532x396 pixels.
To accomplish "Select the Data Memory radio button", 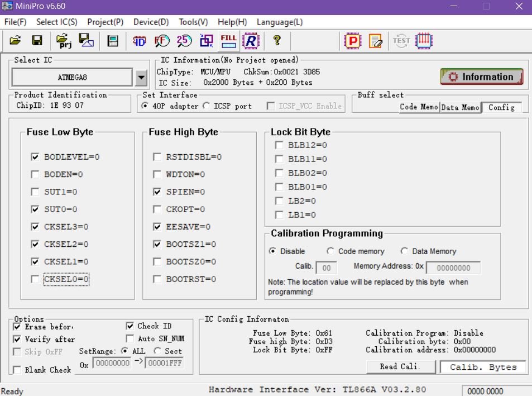I will (x=404, y=251).
